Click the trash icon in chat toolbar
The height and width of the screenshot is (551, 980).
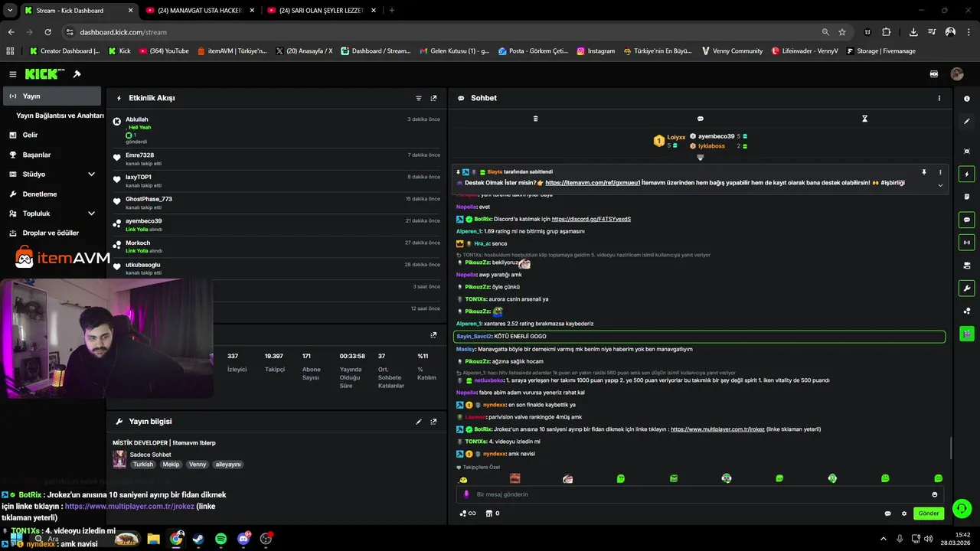click(535, 119)
